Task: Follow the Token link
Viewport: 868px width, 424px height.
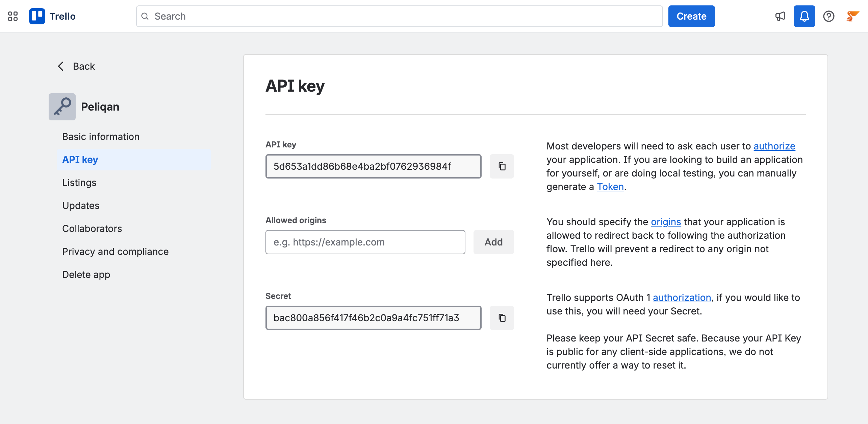Action: 610,187
